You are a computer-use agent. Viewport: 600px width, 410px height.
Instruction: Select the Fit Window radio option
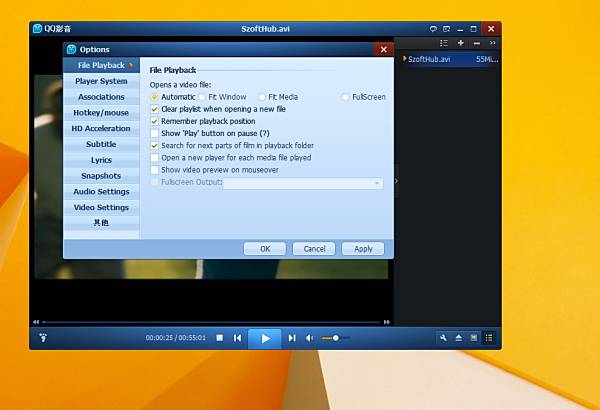tap(202, 97)
